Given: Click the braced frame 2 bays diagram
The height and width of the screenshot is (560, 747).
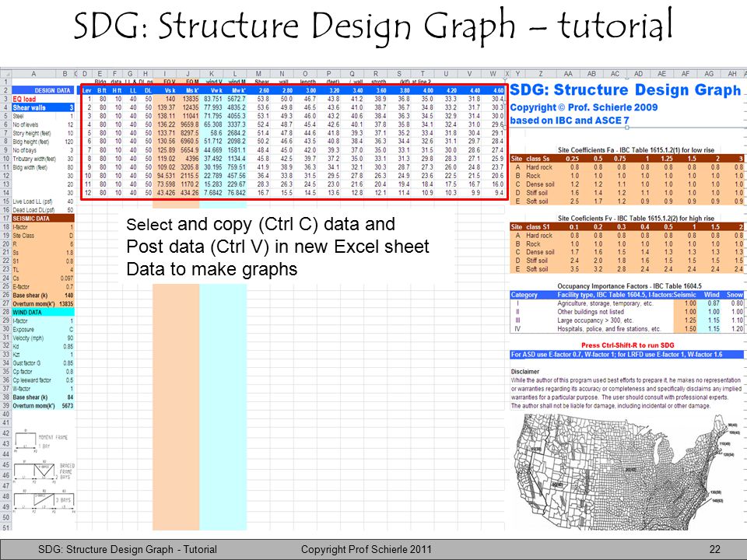Looking at the screenshot, I should [44, 472].
